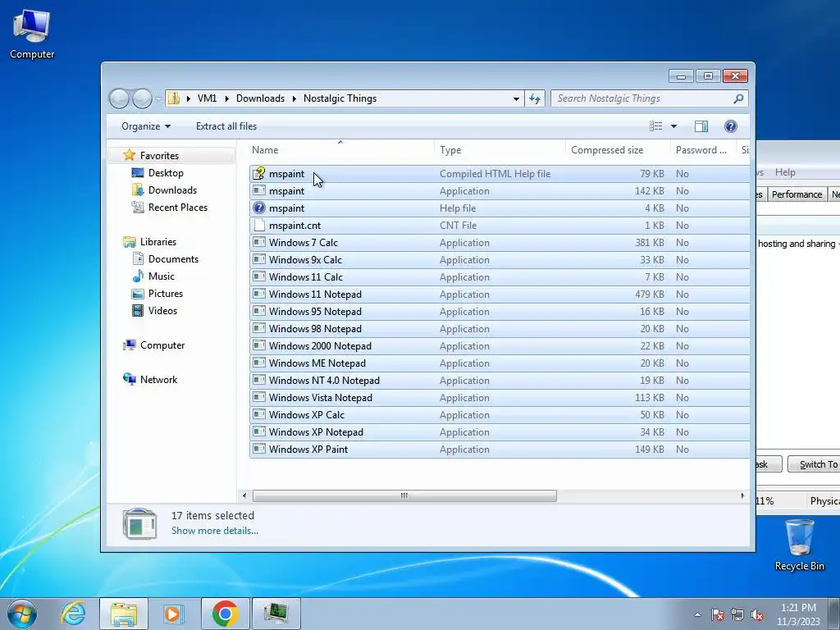Expand the address bar history dropdown
The height and width of the screenshot is (630, 840).
pyautogui.click(x=516, y=98)
